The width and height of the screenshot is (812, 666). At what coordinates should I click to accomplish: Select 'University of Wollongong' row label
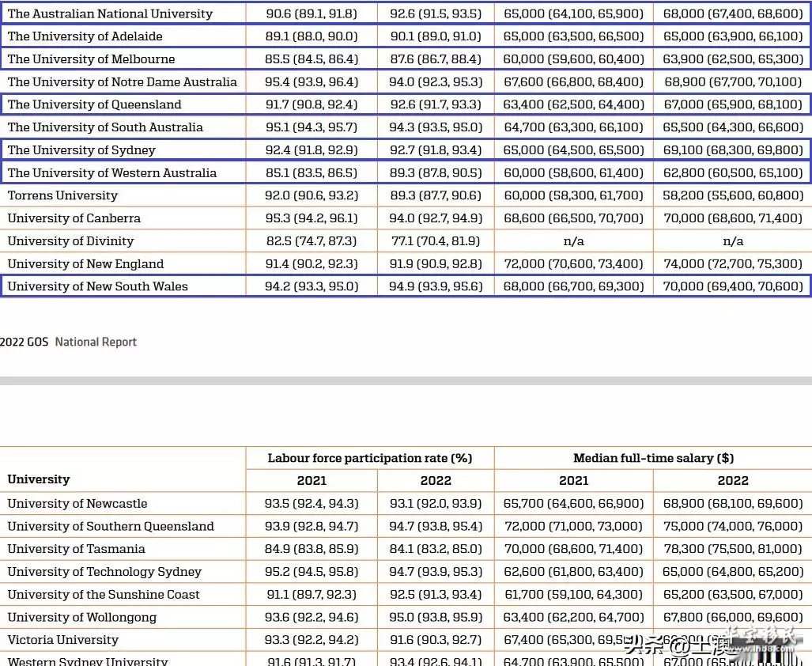point(81,617)
